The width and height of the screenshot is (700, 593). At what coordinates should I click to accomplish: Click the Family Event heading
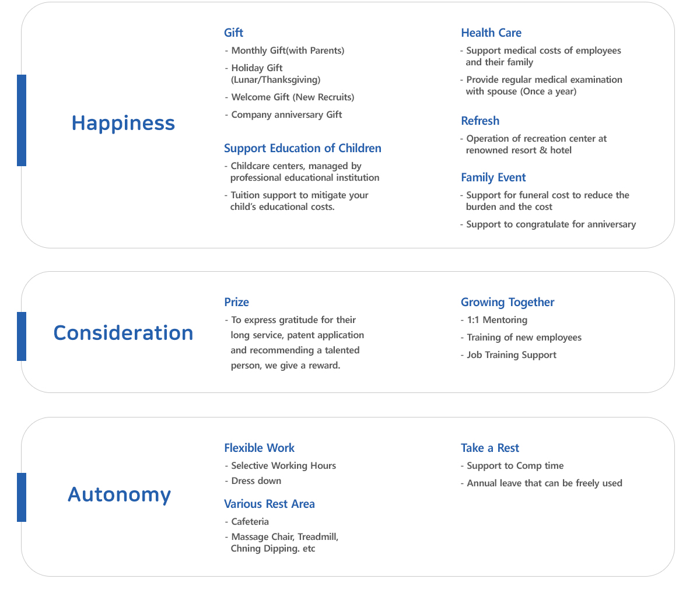494,177
